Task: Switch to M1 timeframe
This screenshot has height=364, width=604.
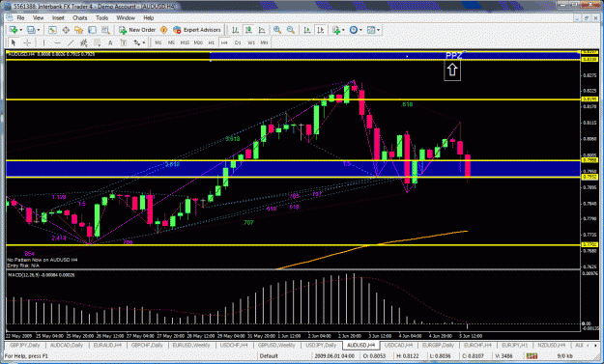Action: [x=158, y=42]
